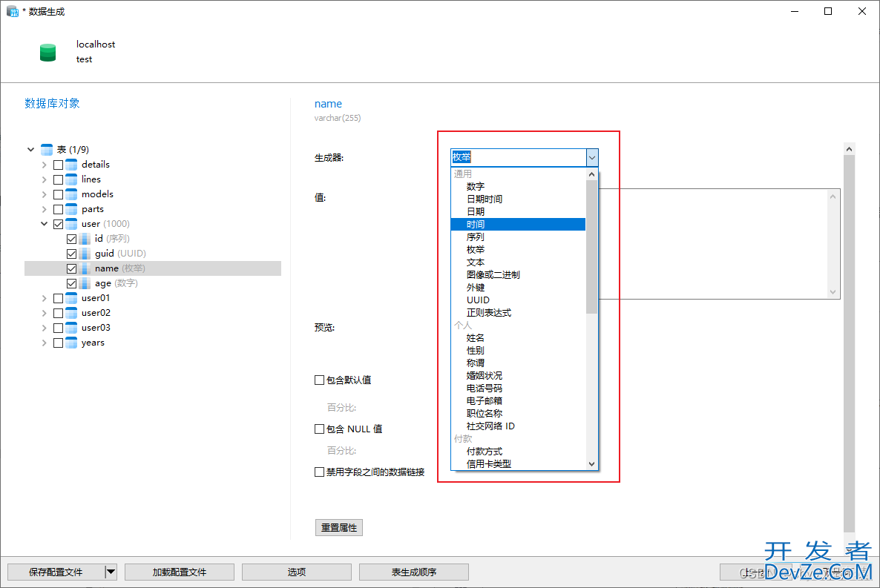Click the name column icon

pyautogui.click(x=85, y=268)
